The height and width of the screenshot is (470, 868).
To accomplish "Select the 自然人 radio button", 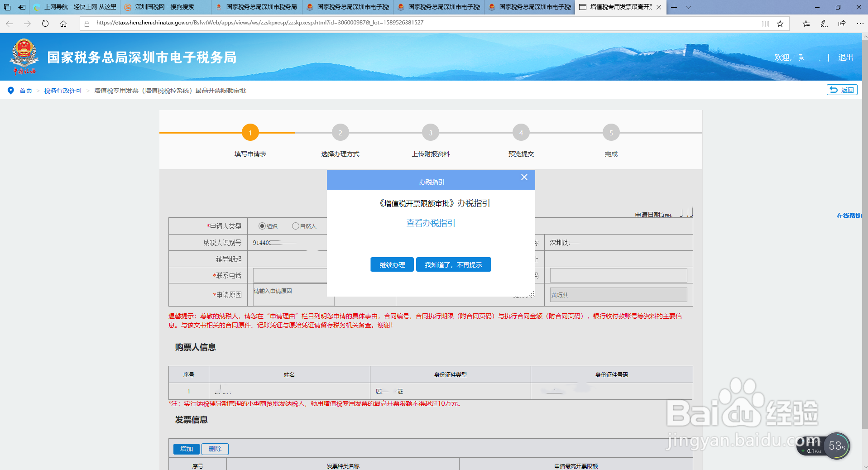I will (x=295, y=226).
